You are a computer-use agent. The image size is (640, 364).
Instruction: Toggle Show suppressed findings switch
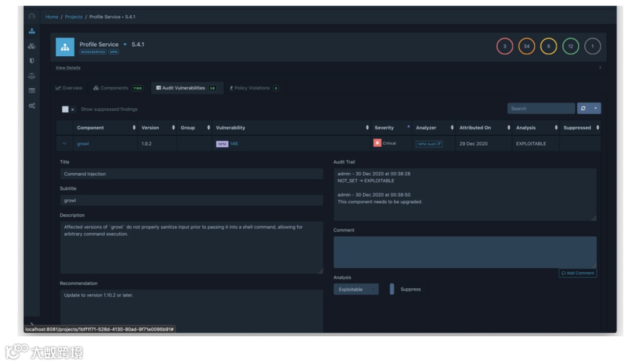(x=68, y=109)
